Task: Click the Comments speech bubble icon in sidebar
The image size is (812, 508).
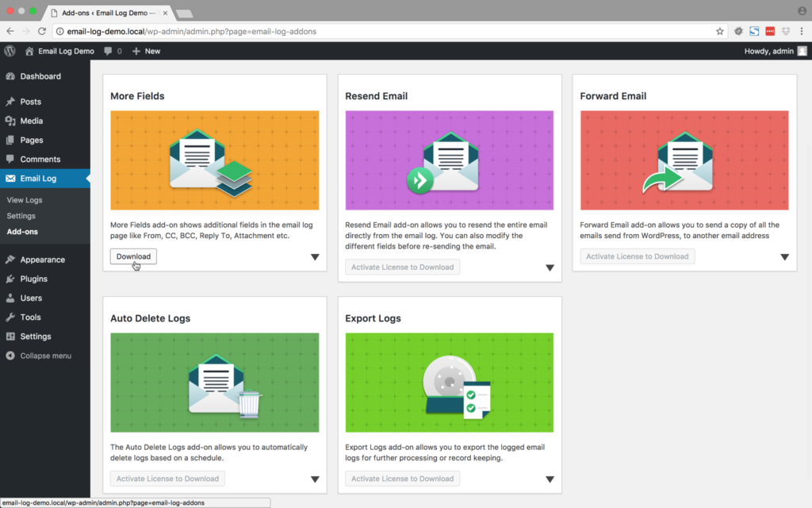Action: (x=10, y=159)
